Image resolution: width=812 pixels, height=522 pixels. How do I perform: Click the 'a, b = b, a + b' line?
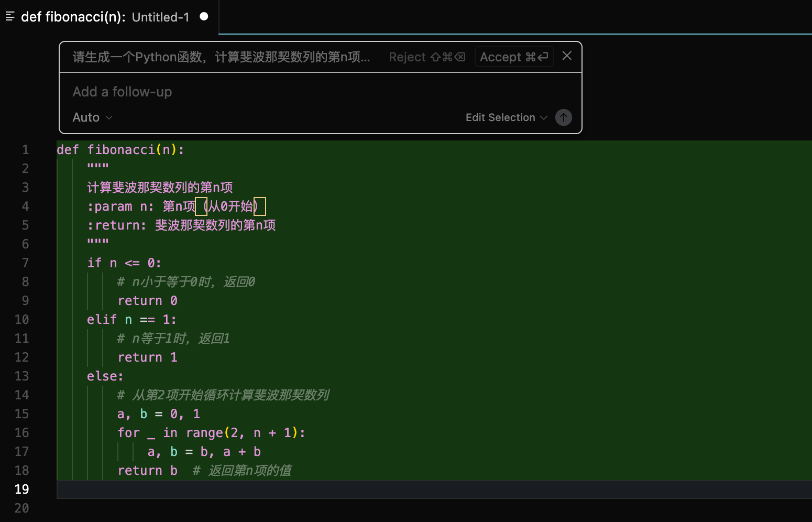(204, 452)
